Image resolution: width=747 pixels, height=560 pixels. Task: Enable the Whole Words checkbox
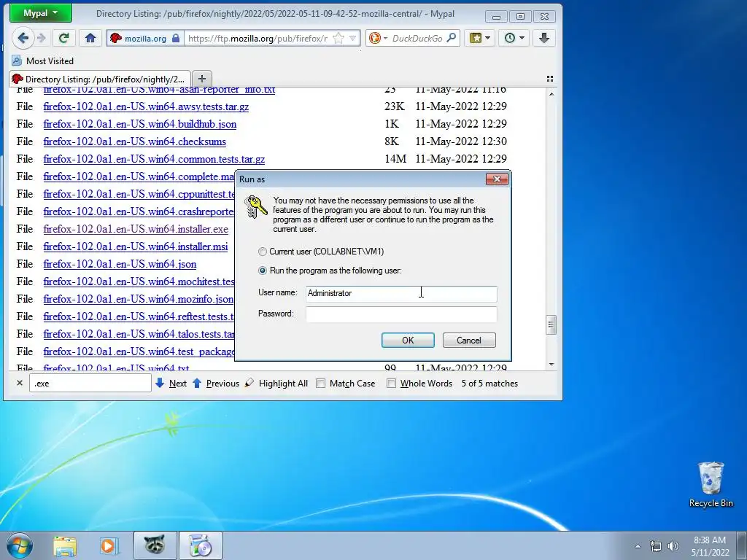click(x=391, y=384)
